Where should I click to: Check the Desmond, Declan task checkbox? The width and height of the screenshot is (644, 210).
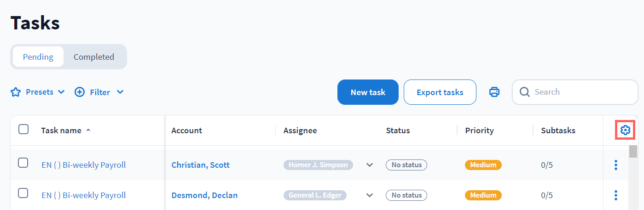23,193
